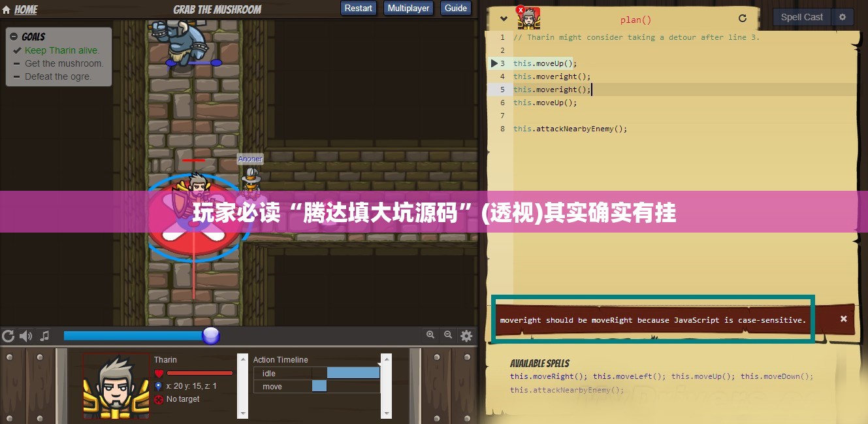
Task: Click the execution arrow beside line 3
Action: pos(494,63)
